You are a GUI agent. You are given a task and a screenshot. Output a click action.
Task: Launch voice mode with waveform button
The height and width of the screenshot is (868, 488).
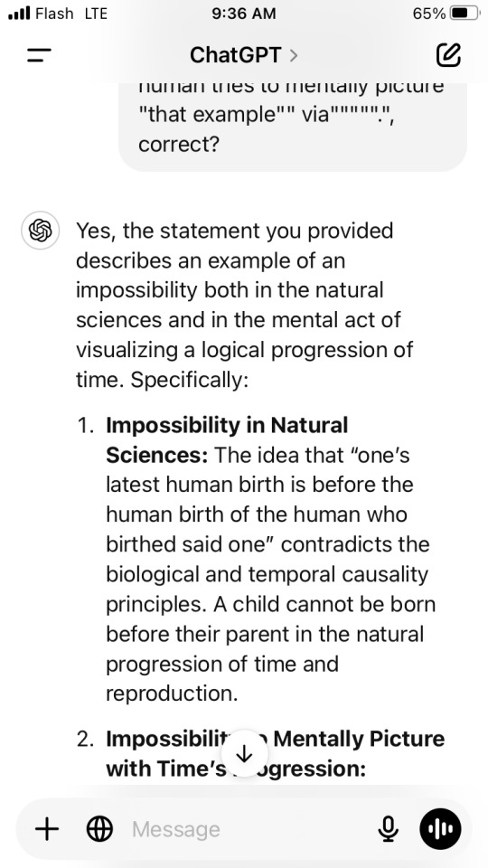coord(440,829)
